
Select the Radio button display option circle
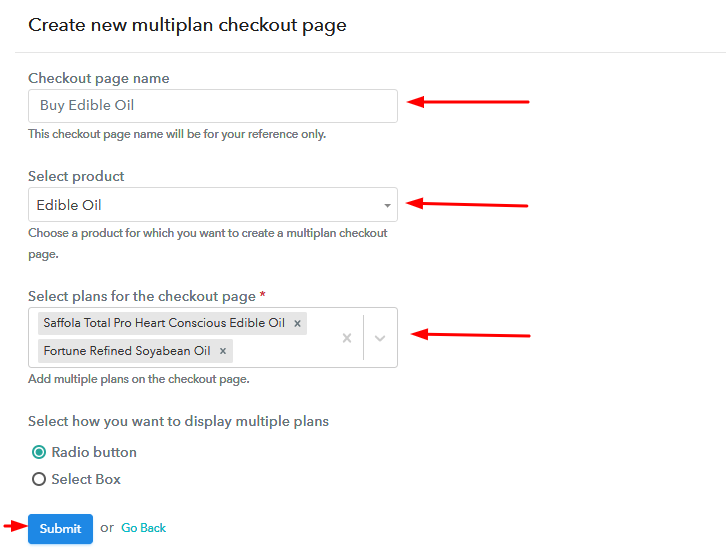(x=39, y=452)
